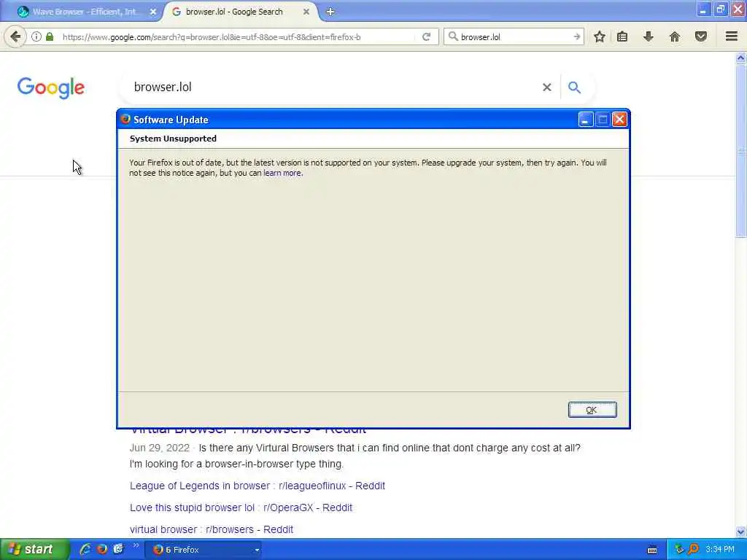This screenshot has height=560, width=747.
Task: Open the network tray icon
Action: click(x=679, y=549)
